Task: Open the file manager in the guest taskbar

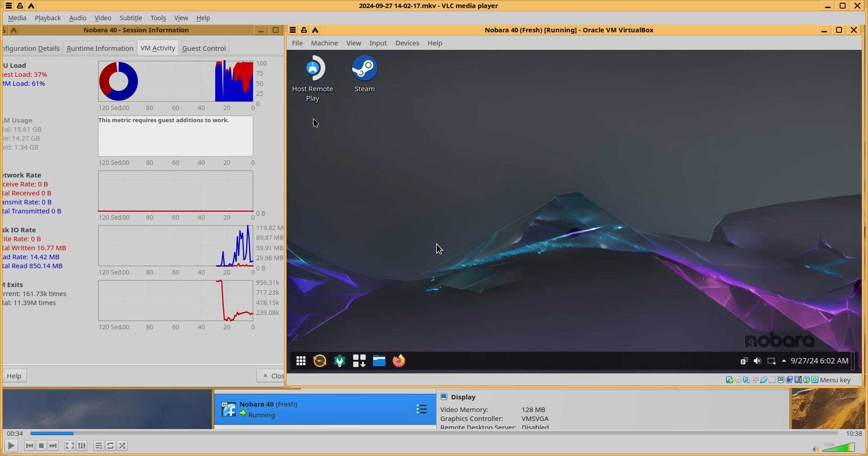Action: 379,361
